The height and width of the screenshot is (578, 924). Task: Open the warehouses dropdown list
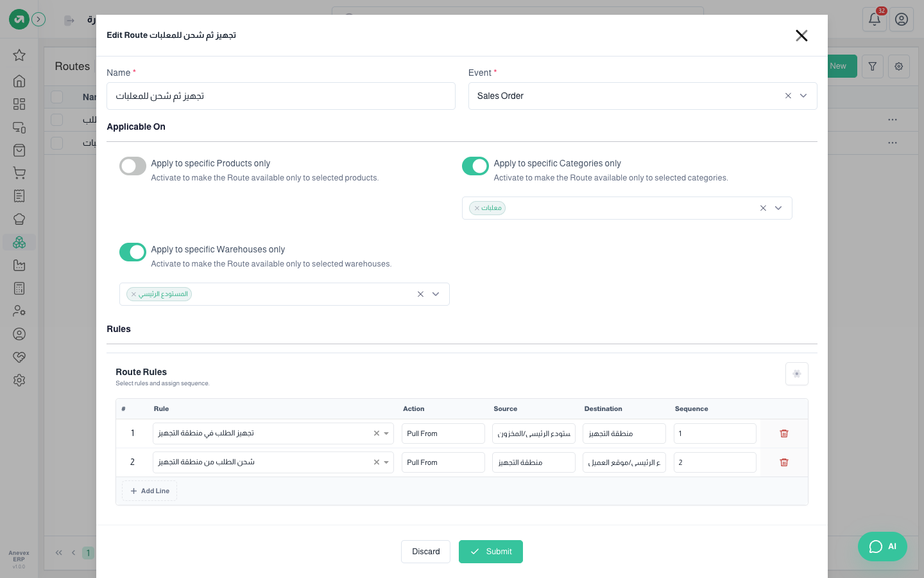(436, 294)
